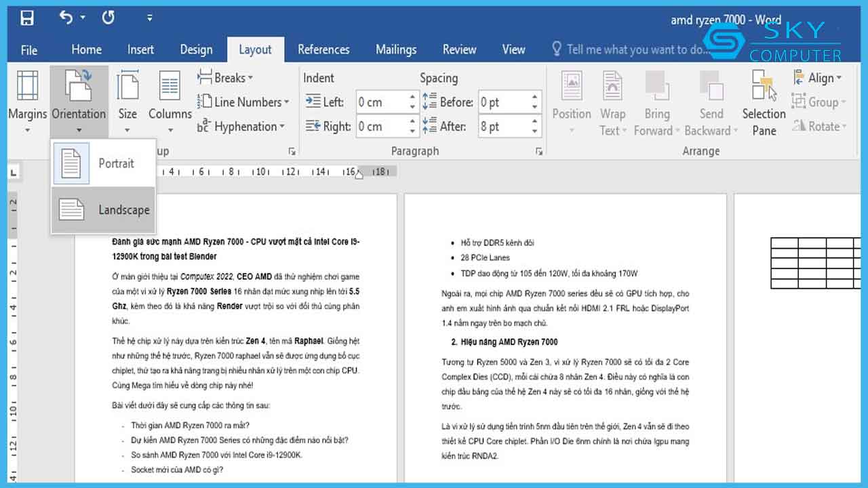Select the Layout tab

point(255,49)
